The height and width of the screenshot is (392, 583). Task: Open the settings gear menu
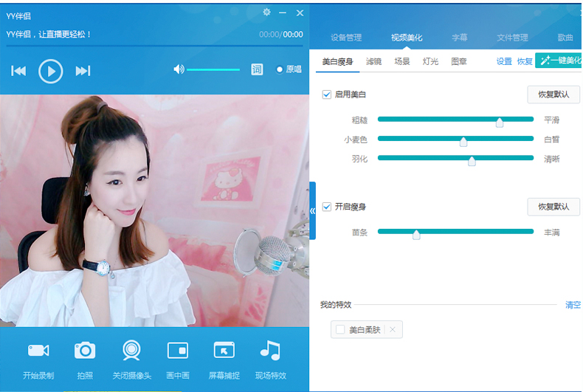click(266, 13)
